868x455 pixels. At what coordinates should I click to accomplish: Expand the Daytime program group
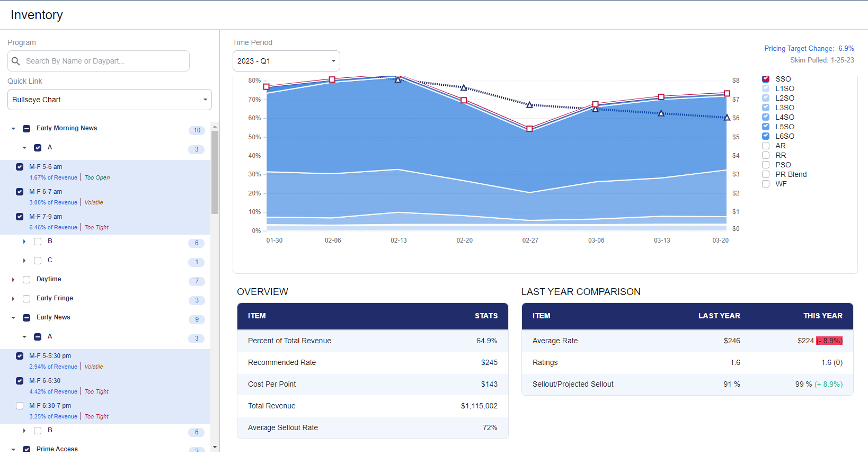coord(13,280)
